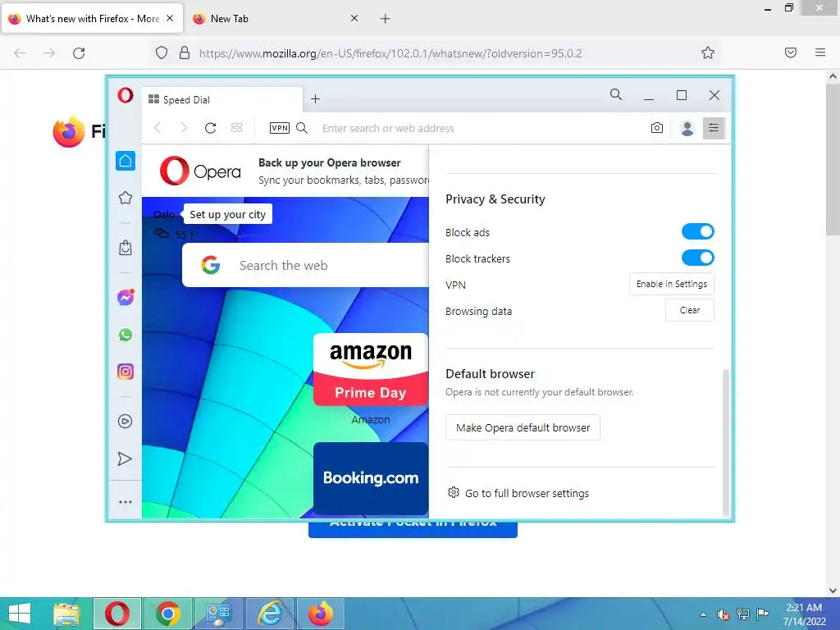Click the taskbar clock 2:21 AM
The width and height of the screenshot is (840, 630).
pyautogui.click(x=804, y=614)
